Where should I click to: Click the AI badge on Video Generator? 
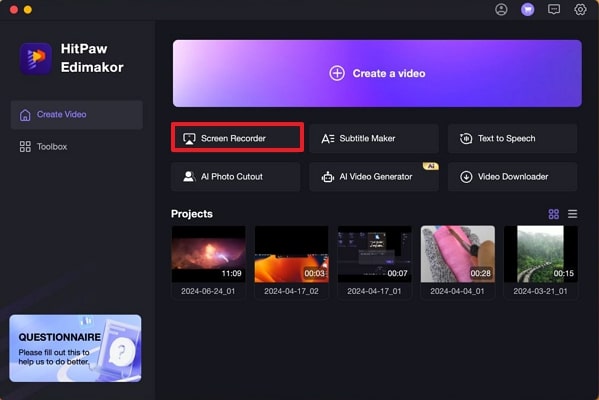coord(431,166)
